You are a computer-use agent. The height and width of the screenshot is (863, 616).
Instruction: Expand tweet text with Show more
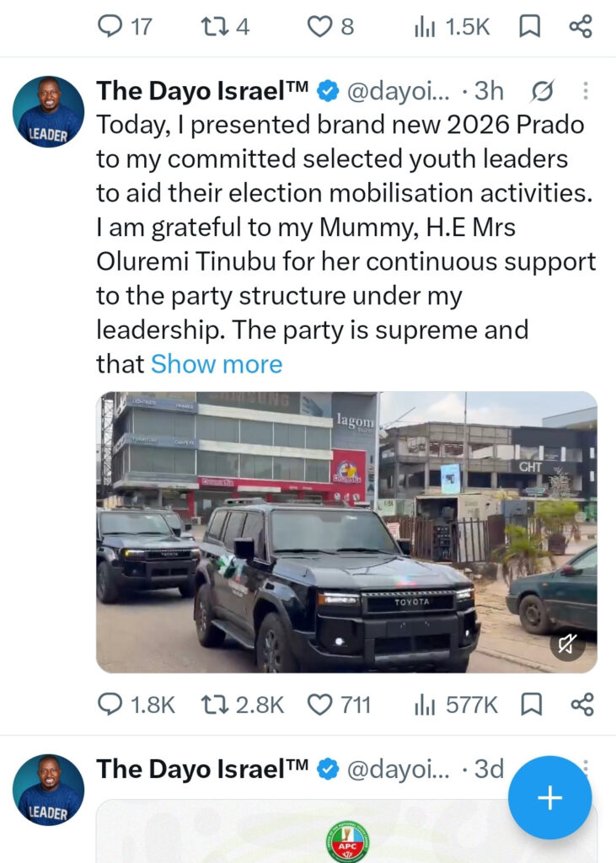[x=217, y=364]
